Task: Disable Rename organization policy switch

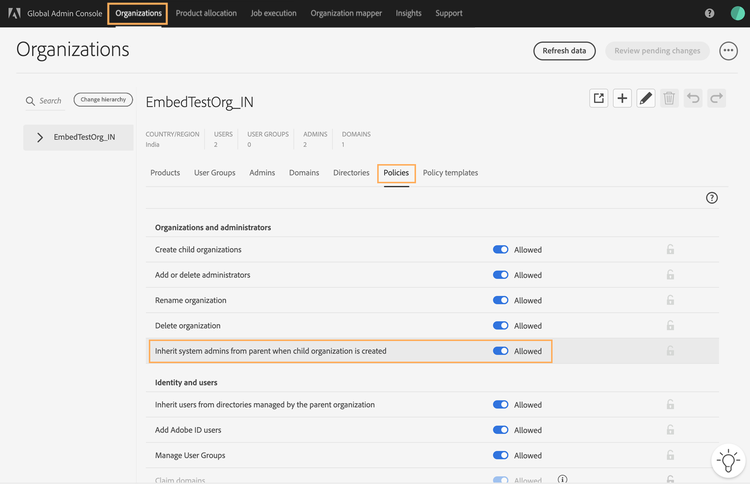Action: tap(501, 300)
